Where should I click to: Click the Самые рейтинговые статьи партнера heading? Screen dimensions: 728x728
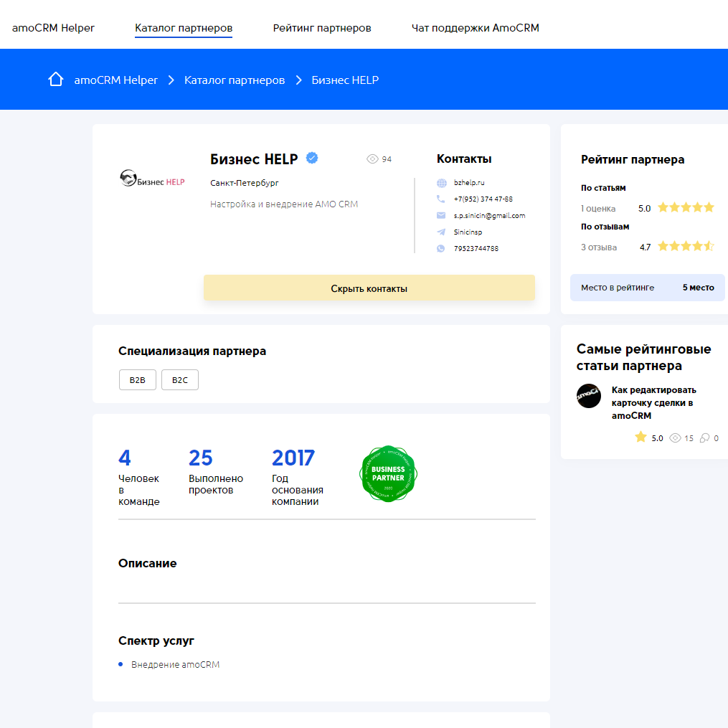pyautogui.click(x=643, y=357)
